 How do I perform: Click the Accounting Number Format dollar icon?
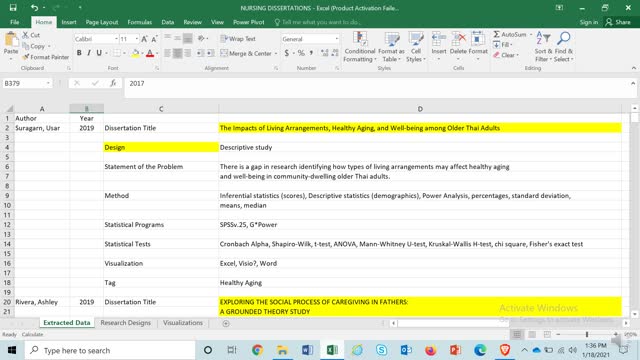click(287, 53)
